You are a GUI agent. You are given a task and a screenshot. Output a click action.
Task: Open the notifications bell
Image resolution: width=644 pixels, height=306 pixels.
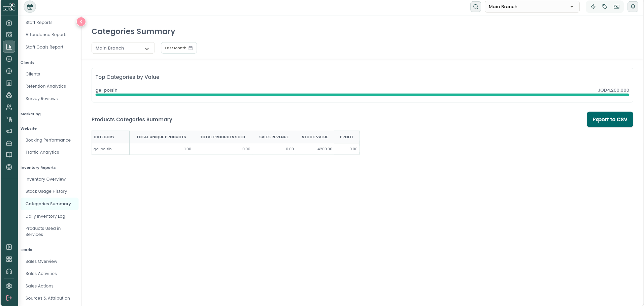(633, 7)
